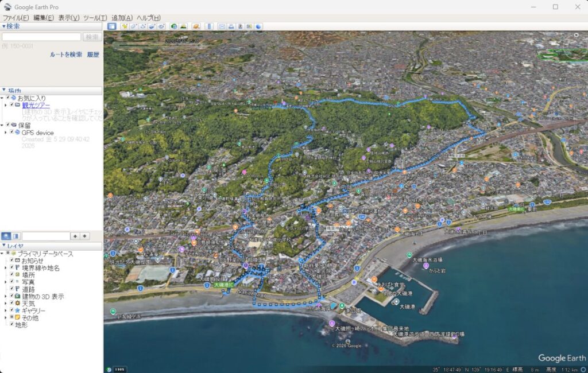Click the email toolbar icon
The height and width of the screenshot is (373, 588).
click(222, 26)
